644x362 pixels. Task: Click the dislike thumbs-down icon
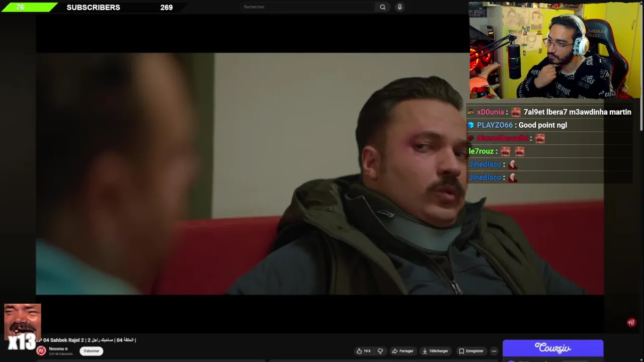[x=380, y=351]
